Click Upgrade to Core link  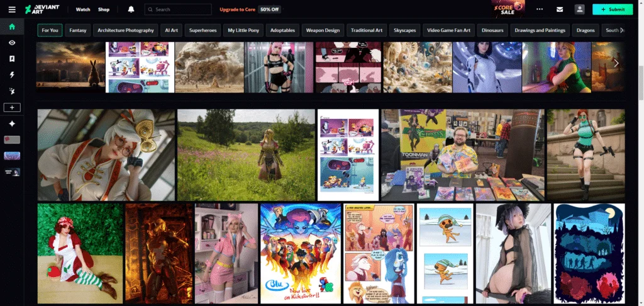coord(237,9)
